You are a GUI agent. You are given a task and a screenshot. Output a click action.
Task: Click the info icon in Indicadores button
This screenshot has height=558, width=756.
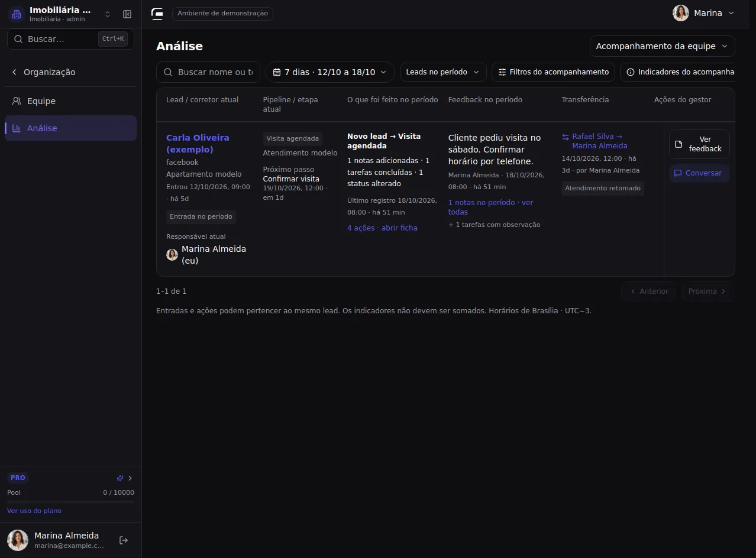tap(631, 72)
